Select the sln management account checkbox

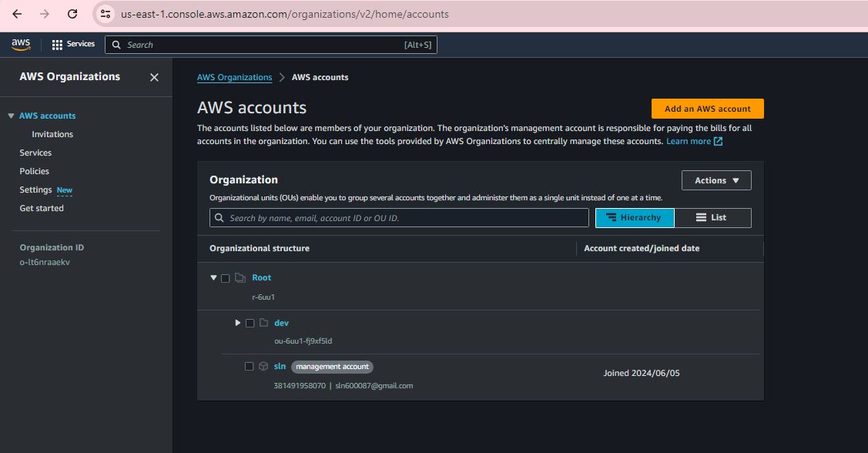[249, 367]
